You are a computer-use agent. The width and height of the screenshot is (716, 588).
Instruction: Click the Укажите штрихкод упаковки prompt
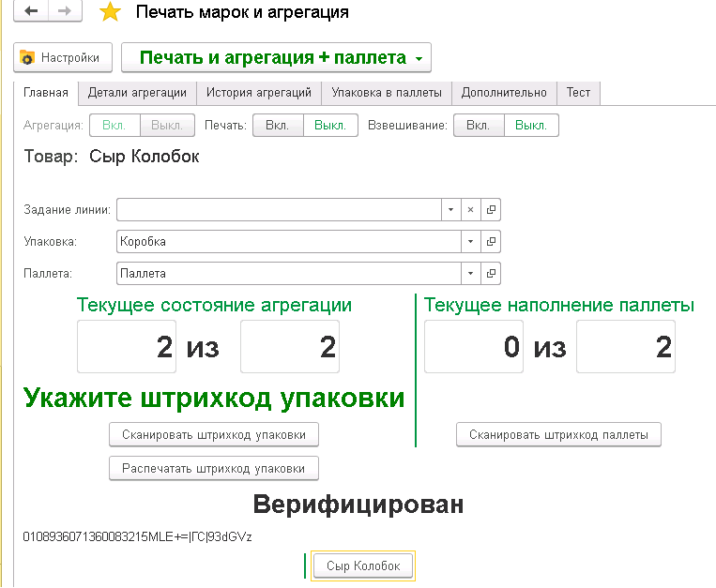pos(214,399)
